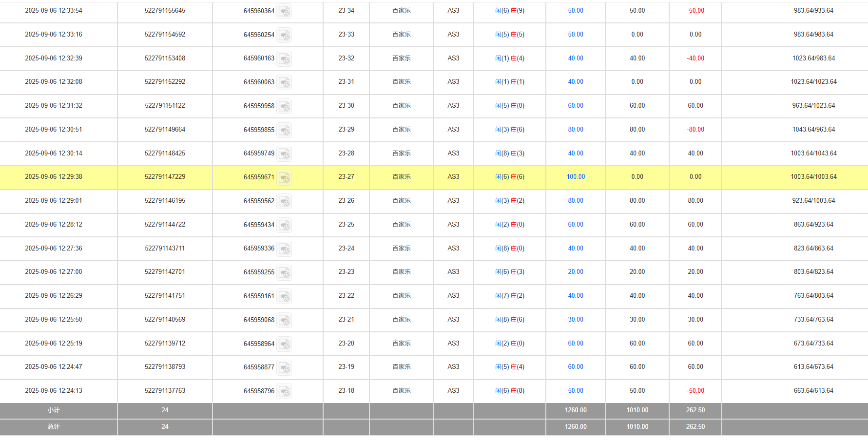868x442 pixels.
Task: Open video replay icon for game 645960364
Action: [x=284, y=11]
